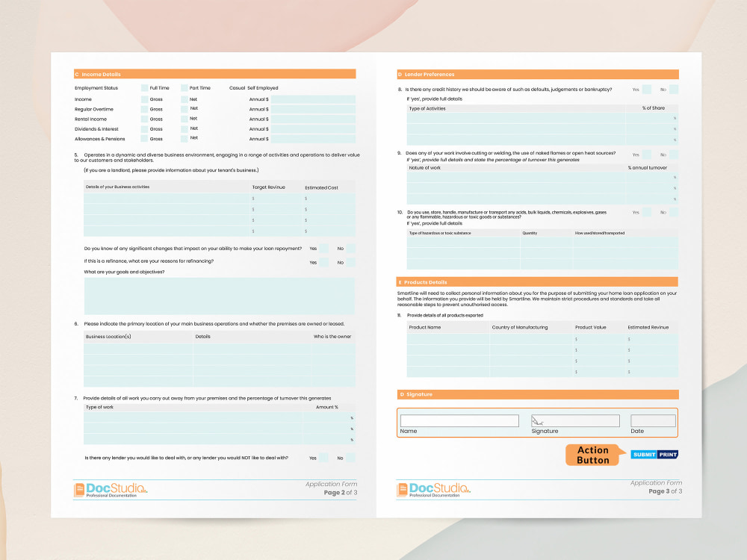Click the Name field in the Signature section

pos(459,420)
